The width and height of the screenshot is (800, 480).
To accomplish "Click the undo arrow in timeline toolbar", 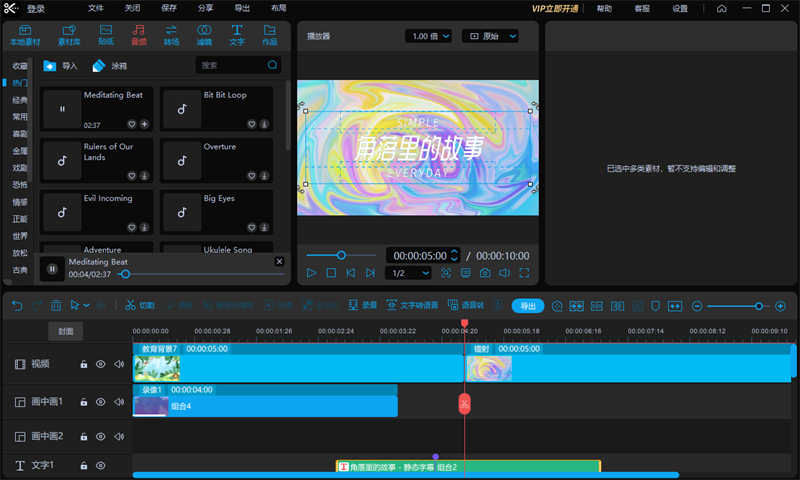I will tap(16, 305).
